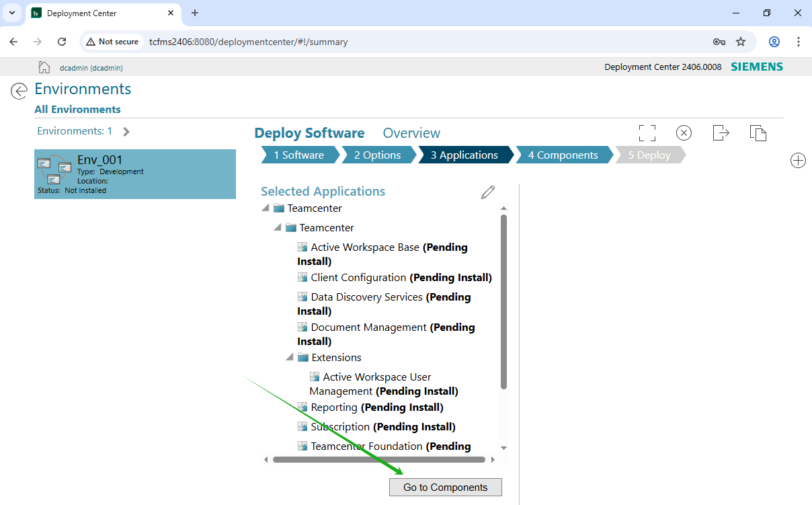812x505 pixels.
Task: Open the Deploy Software tab
Action: [x=309, y=133]
